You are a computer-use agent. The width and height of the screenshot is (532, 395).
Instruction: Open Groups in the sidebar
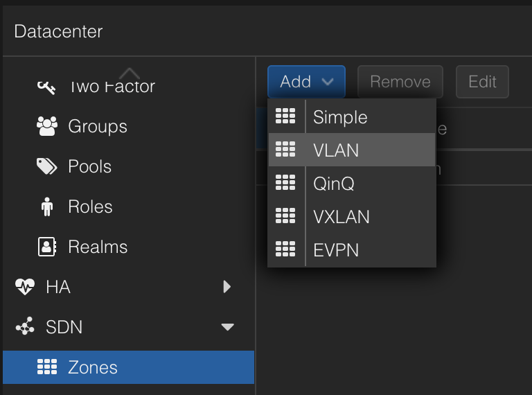(129, 126)
